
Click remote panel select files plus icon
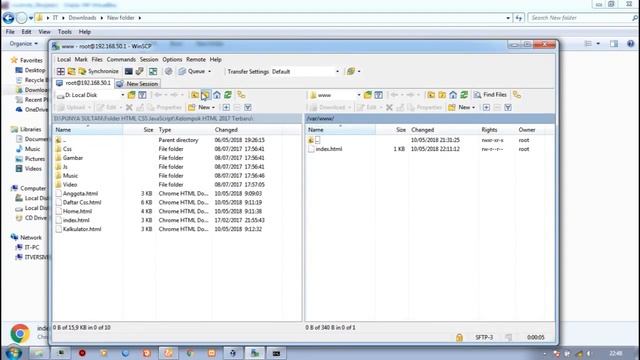tap(486, 107)
